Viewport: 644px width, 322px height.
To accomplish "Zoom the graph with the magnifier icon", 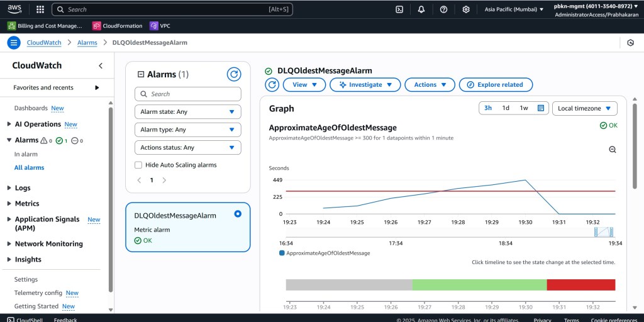I will coord(613,149).
